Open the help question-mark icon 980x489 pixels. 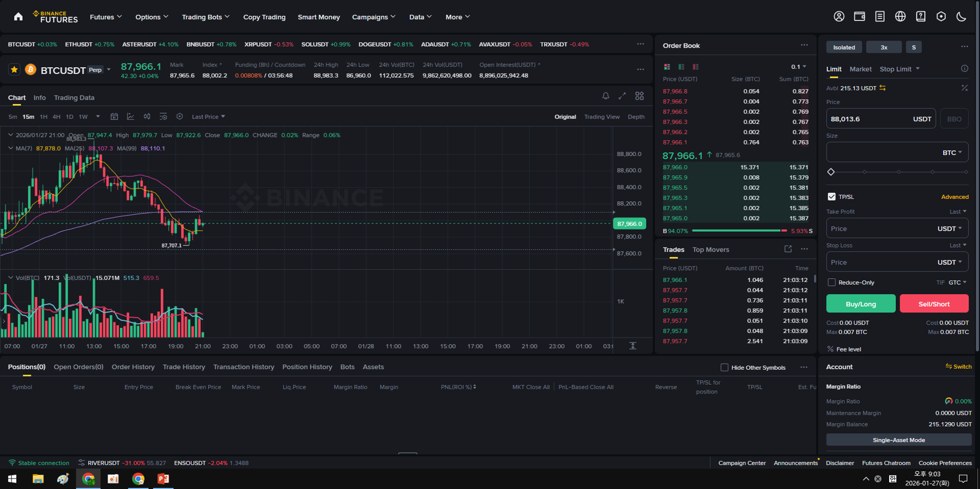tap(921, 17)
